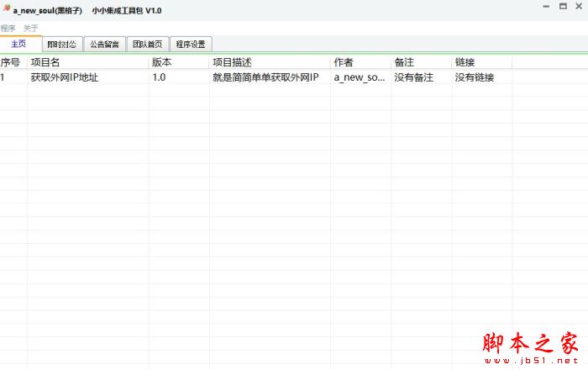Switch to the 主页 tab
The width and height of the screenshot is (588, 370).
point(20,44)
